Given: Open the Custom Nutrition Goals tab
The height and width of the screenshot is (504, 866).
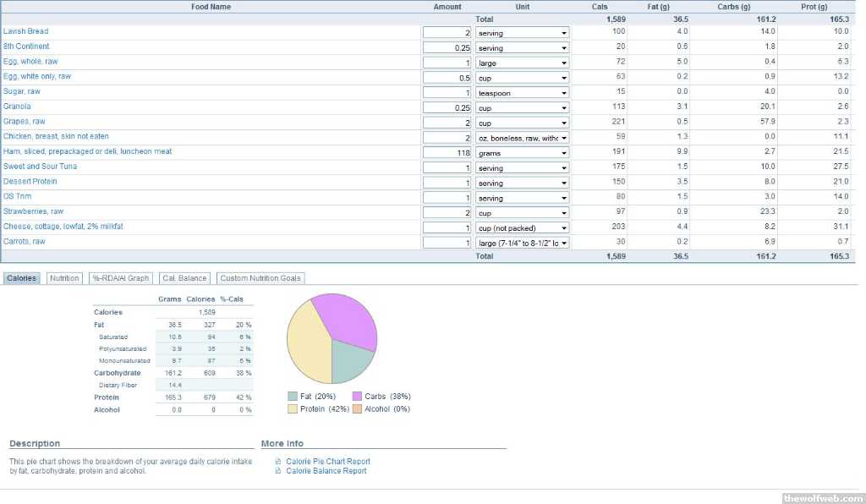Looking at the screenshot, I should [260, 278].
